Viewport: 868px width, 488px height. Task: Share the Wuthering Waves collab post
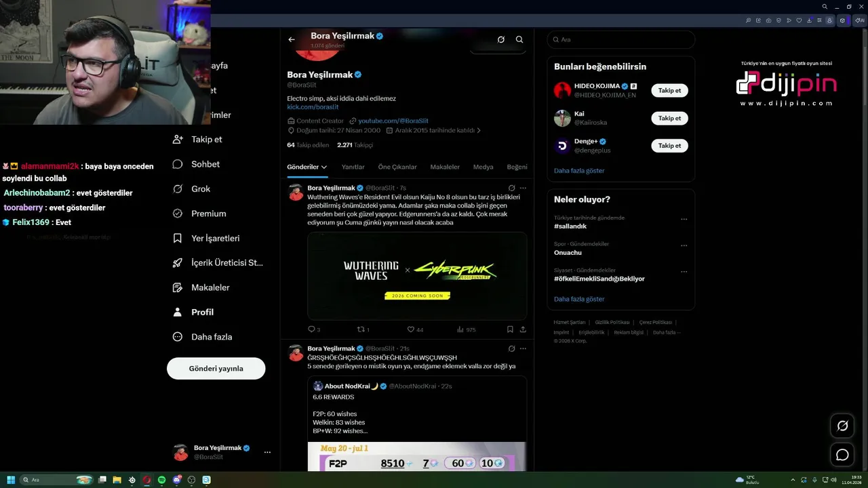[x=523, y=329]
